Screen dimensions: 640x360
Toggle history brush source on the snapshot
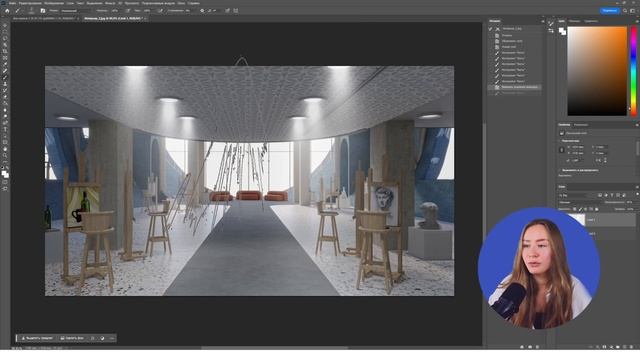pos(491,29)
